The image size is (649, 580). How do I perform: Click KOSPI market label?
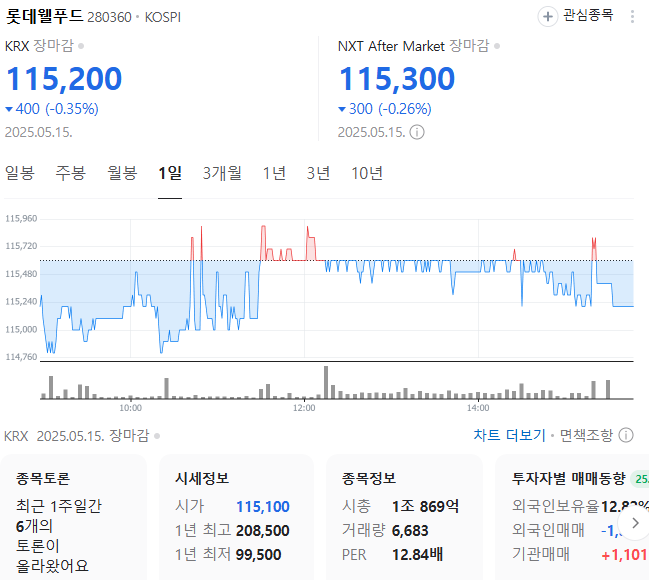click(x=163, y=17)
